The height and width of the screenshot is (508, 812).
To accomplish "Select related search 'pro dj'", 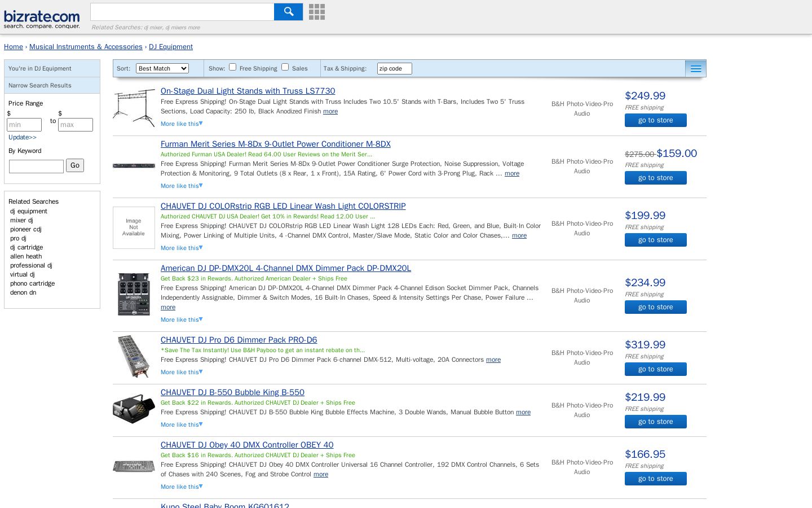I will pyautogui.click(x=18, y=238).
